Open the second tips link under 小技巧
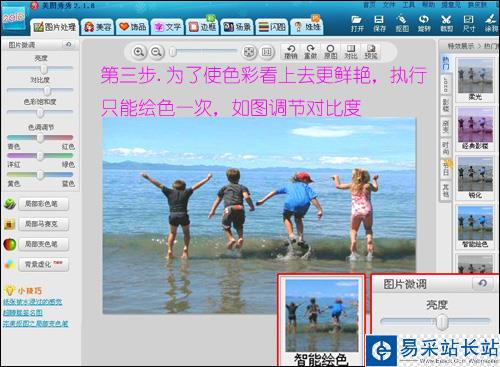Image resolution: width=500 pixels, height=367 pixels. click(x=23, y=313)
